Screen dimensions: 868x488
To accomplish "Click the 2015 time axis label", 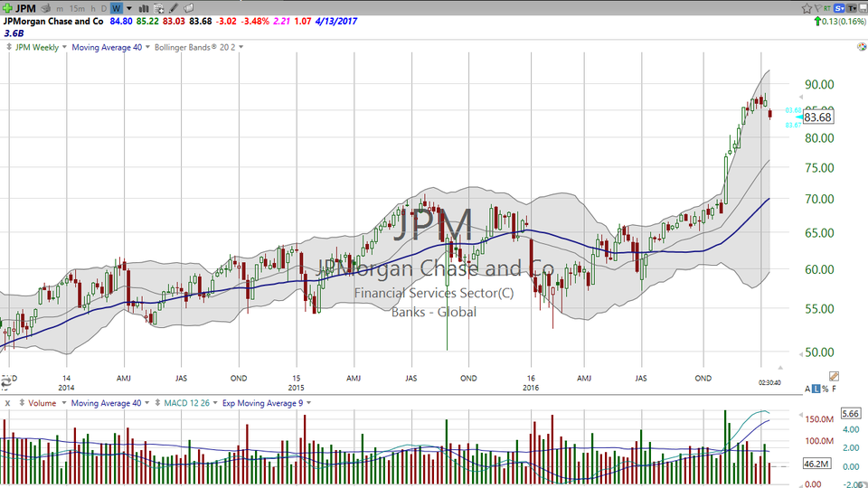I will [297, 388].
